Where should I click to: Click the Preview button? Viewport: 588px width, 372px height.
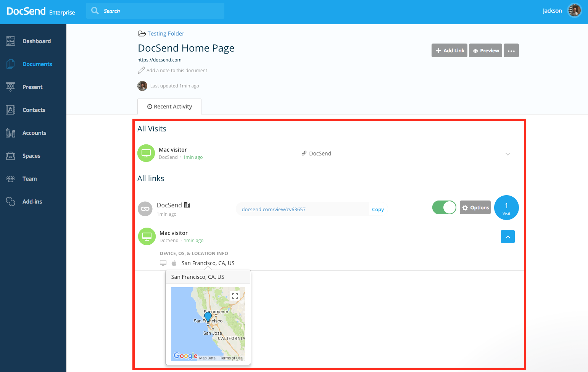[485, 50]
